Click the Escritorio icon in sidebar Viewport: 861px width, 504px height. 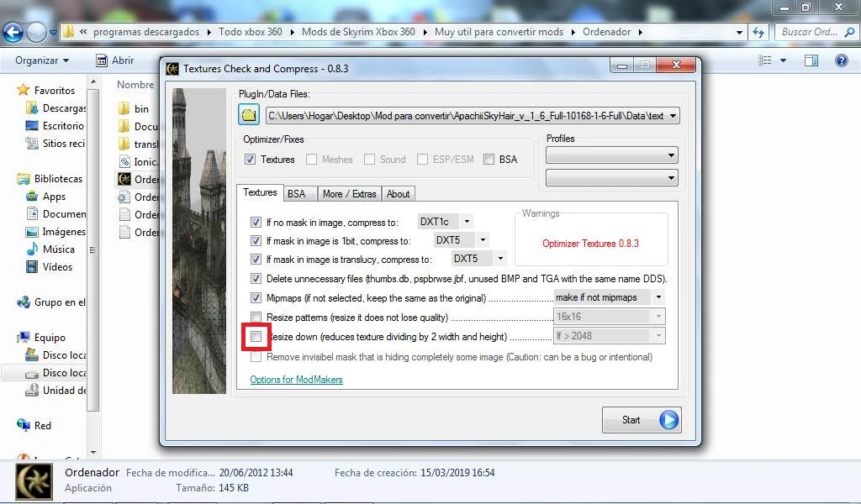pyautogui.click(x=32, y=126)
